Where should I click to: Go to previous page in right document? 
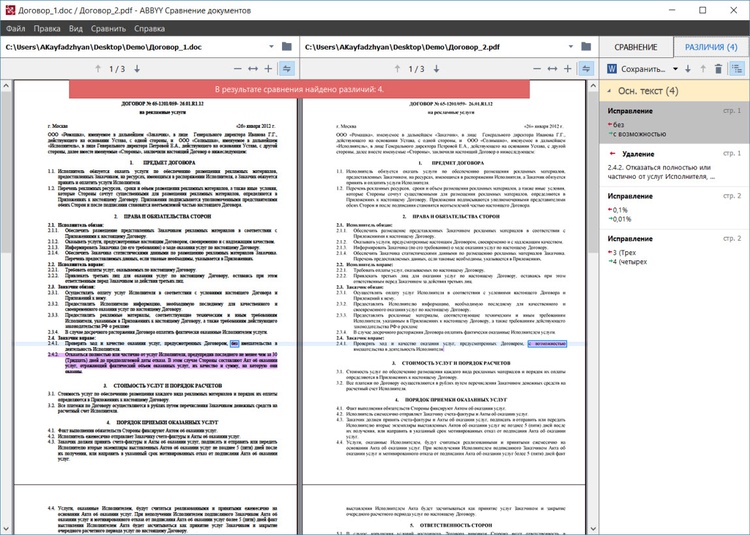point(397,69)
